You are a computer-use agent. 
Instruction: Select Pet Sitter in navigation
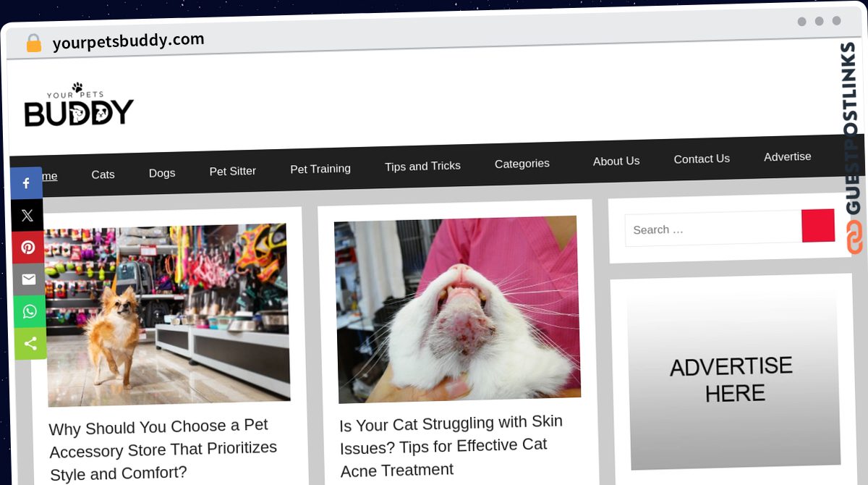pos(233,171)
